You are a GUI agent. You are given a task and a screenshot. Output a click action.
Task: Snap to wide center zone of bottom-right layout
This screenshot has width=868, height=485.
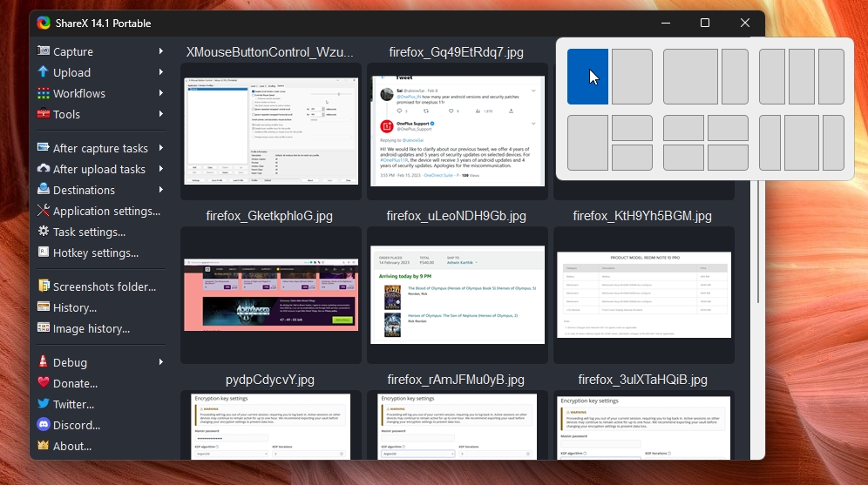[x=802, y=143]
